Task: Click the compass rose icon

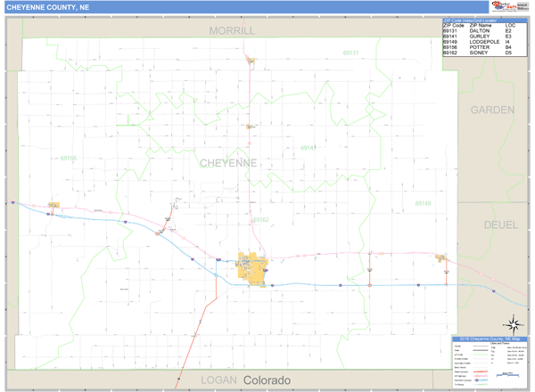Action: [513, 323]
